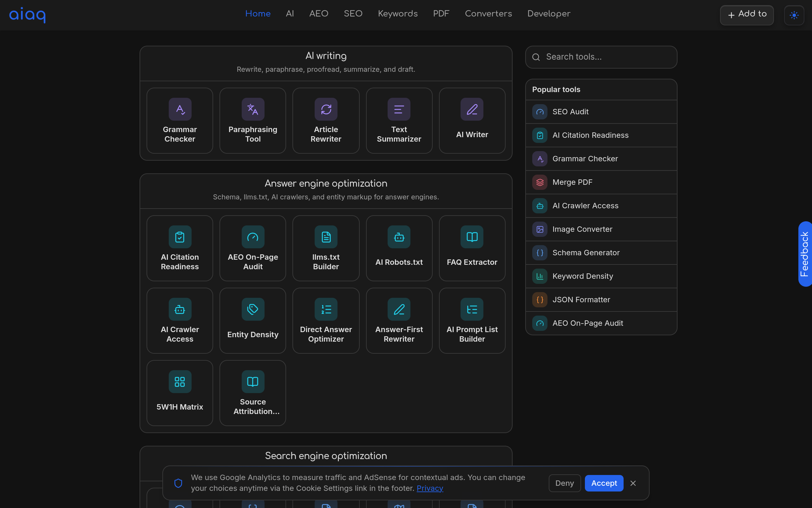Click the 'AI writing' section heading
The image size is (812, 508).
click(326, 56)
